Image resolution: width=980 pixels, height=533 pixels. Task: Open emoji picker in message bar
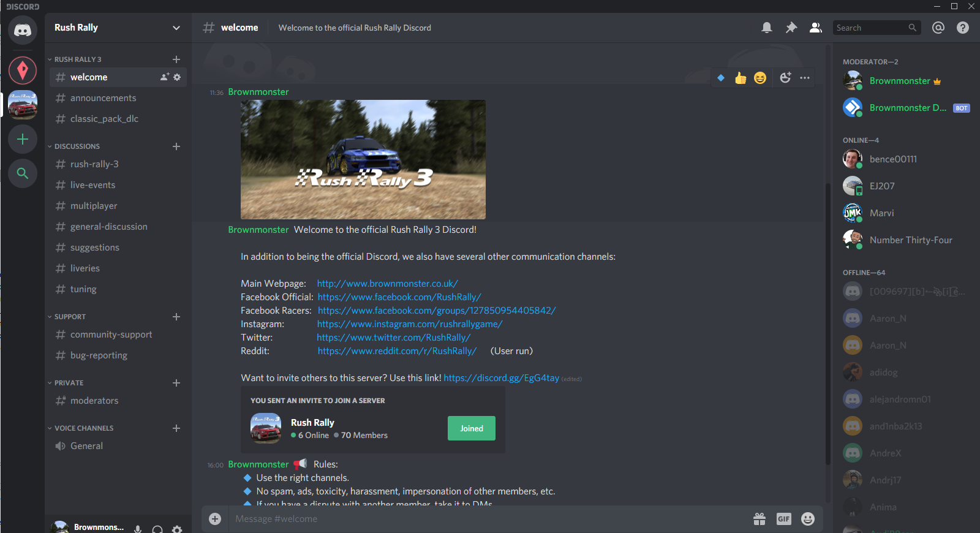(808, 519)
